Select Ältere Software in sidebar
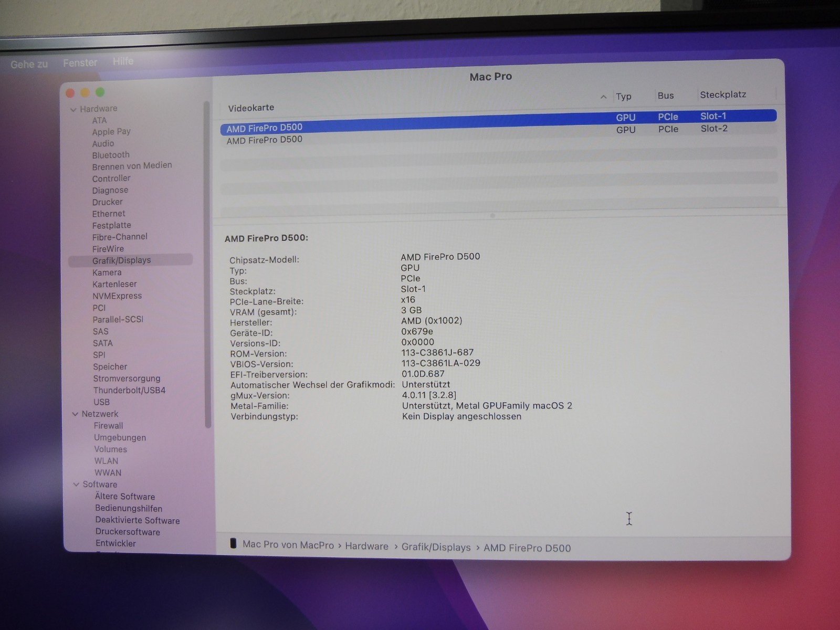This screenshot has height=630, width=840. pos(125,497)
